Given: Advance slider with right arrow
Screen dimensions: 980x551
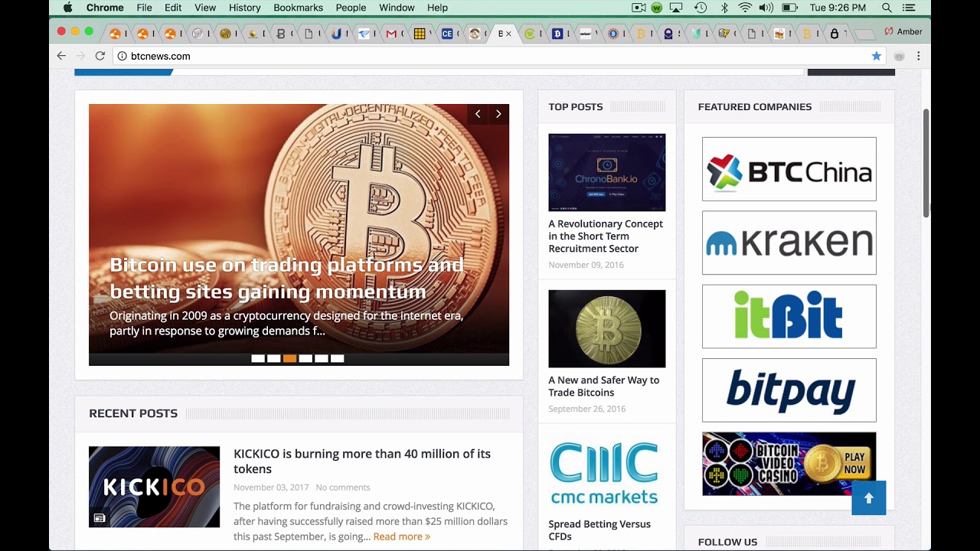Looking at the screenshot, I should [x=498, y=114].
